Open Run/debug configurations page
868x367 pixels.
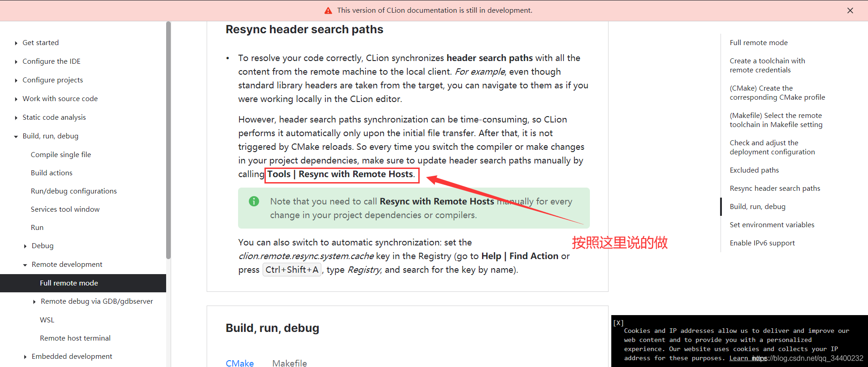[74, 191]
